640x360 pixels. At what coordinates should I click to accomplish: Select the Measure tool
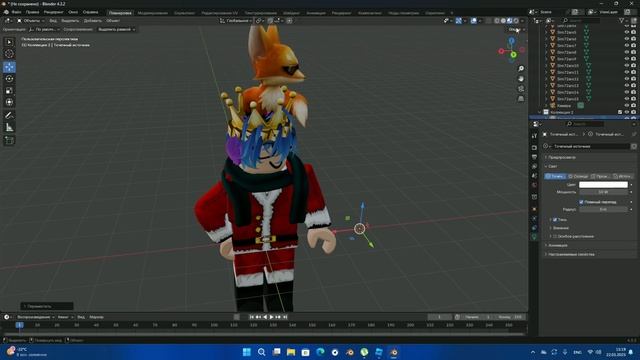pyautogui.click(x=9, y=128)
